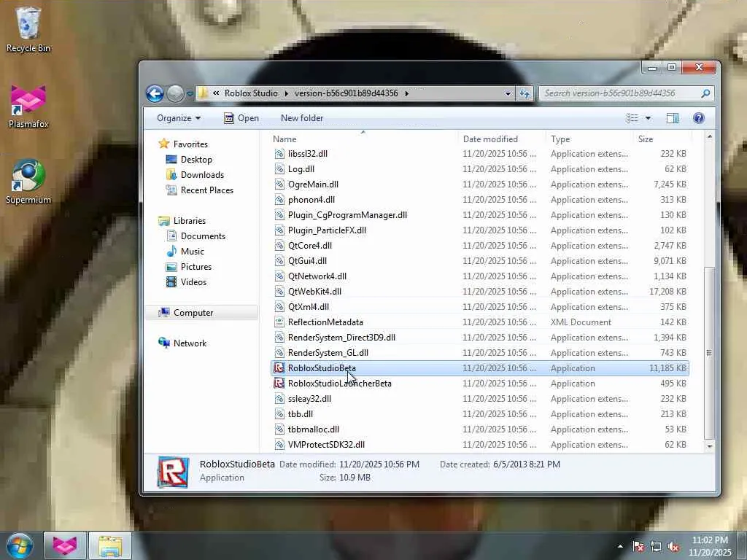Expand the arrow after Roblox Studio breadcrumb
Viewport: 747px width, 560px height.
(x=286, y=93)
